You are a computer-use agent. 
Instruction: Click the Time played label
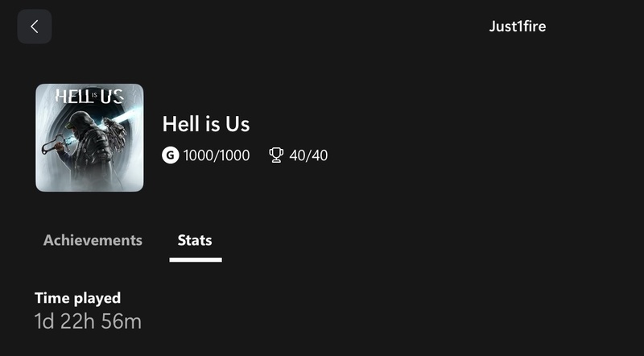click(x=77, y=298)
